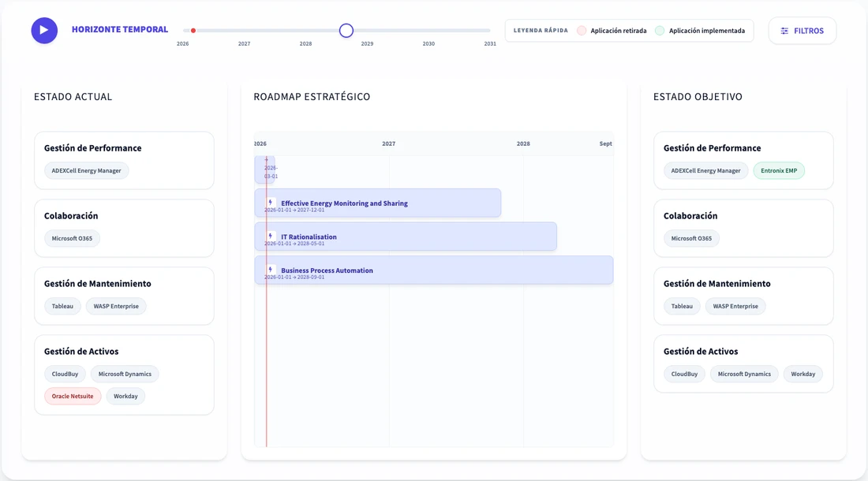This screenshot has height=481, width=868.
Task: Toggle the Entronix EMP implemented chip
Action: point(779,170)
